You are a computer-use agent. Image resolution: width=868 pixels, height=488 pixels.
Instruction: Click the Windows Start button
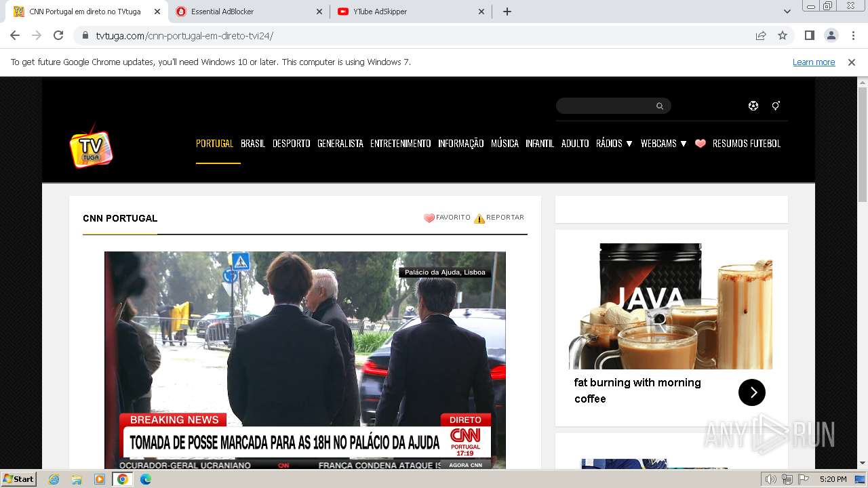(x=19, y=479)
